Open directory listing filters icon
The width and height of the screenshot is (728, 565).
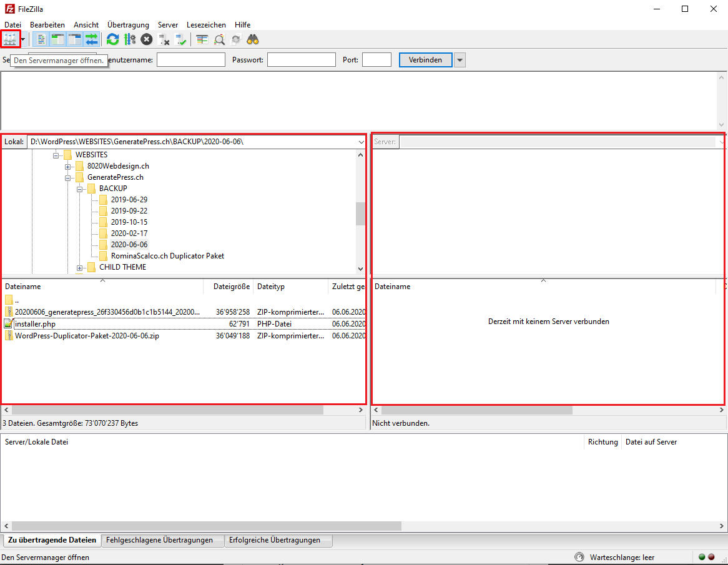tap(202, 39)
